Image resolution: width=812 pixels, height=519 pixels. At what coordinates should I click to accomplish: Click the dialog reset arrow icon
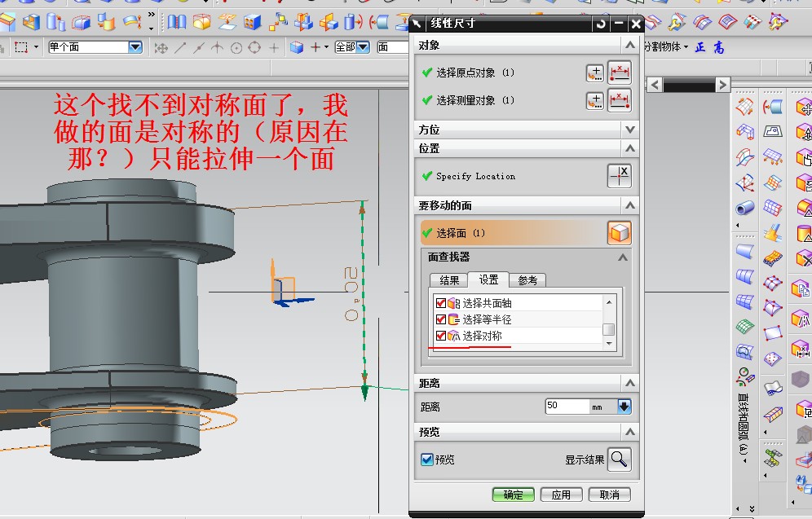click(601, 24)
